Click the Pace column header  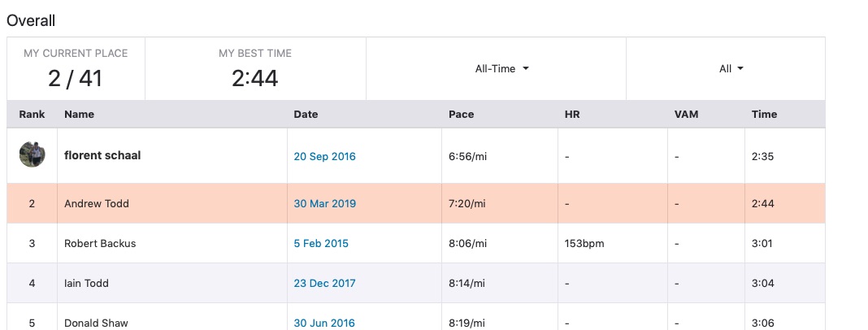tap(461, 115)
